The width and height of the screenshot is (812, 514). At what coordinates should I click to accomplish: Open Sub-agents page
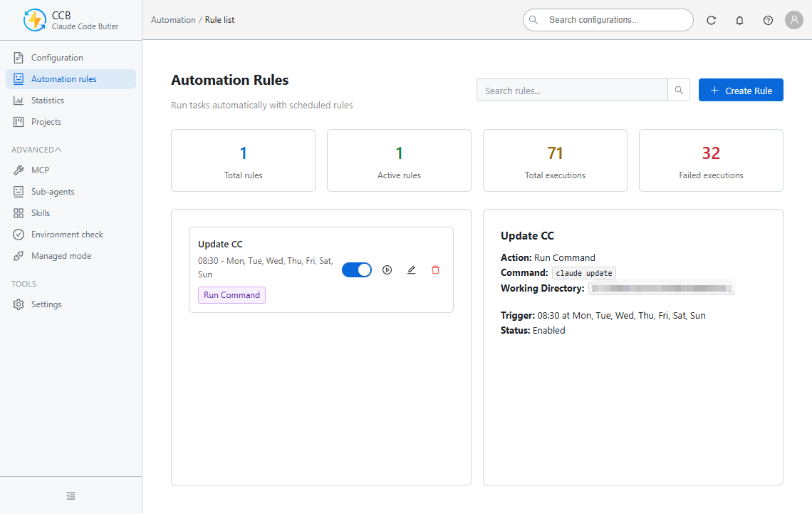click(x=71, y=192)
